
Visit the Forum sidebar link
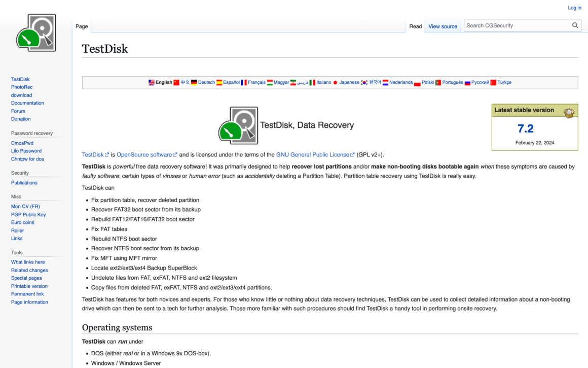click(x=18, y=111)
